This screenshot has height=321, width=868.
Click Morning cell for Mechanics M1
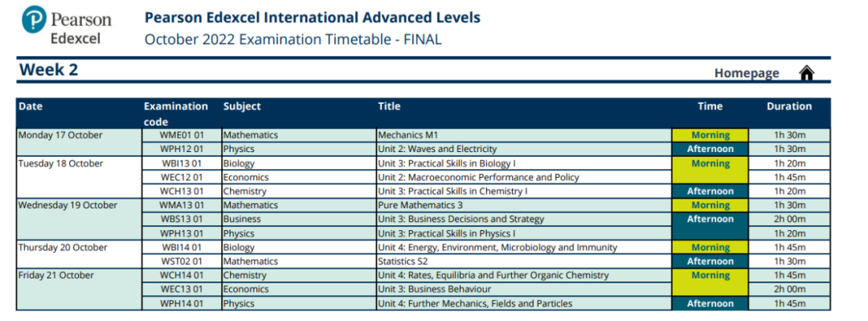(710, 135)
